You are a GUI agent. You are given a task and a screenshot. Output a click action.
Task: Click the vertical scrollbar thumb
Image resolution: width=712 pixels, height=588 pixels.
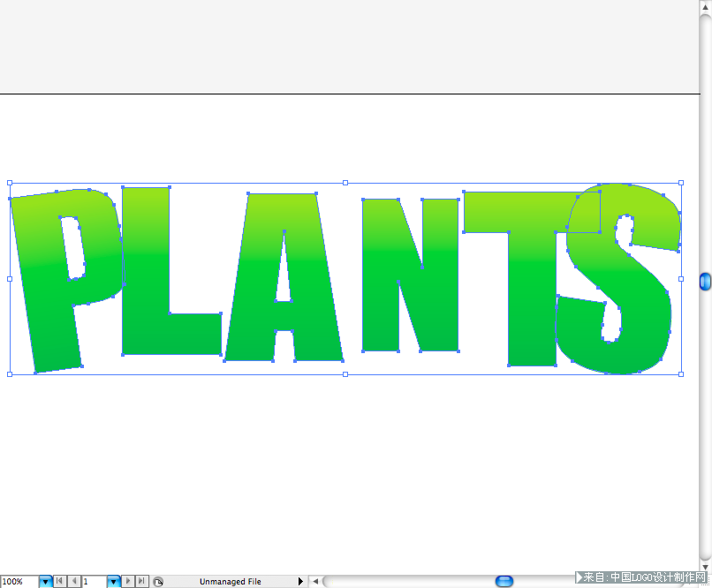click(705, 282)
